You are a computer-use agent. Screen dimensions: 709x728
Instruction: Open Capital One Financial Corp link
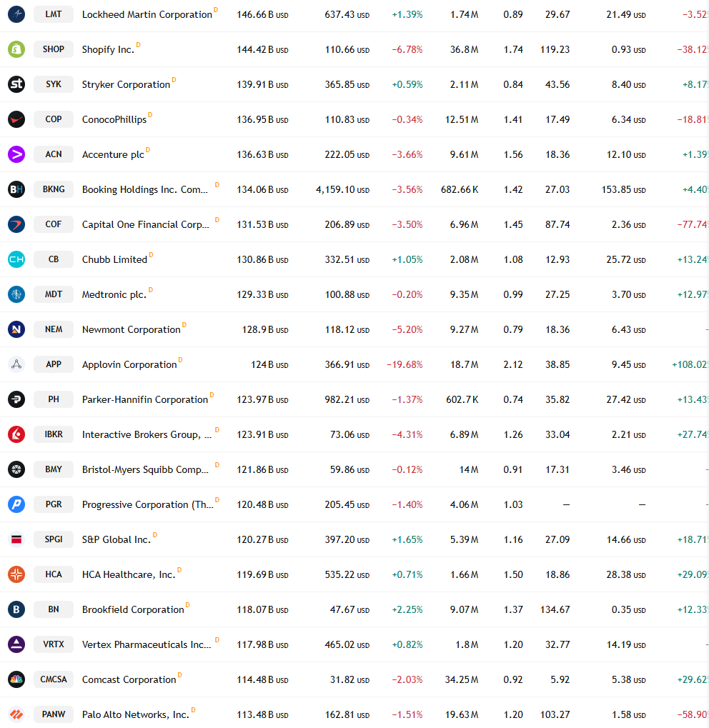pos(145,225)
